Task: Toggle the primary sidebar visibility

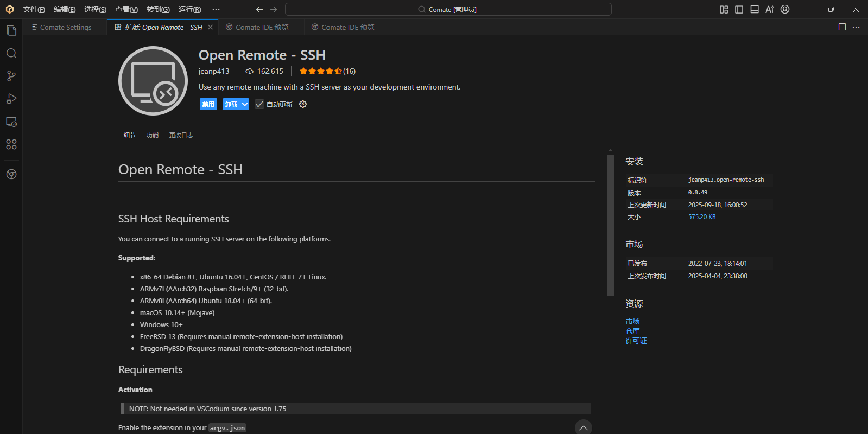Action: pyautogui.click(x=739, y=9)
